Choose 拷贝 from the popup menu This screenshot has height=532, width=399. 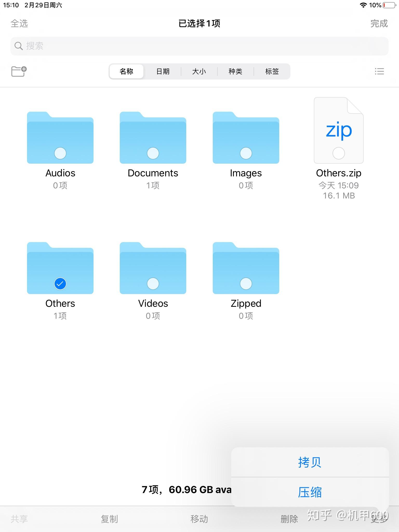click(310, 462)
